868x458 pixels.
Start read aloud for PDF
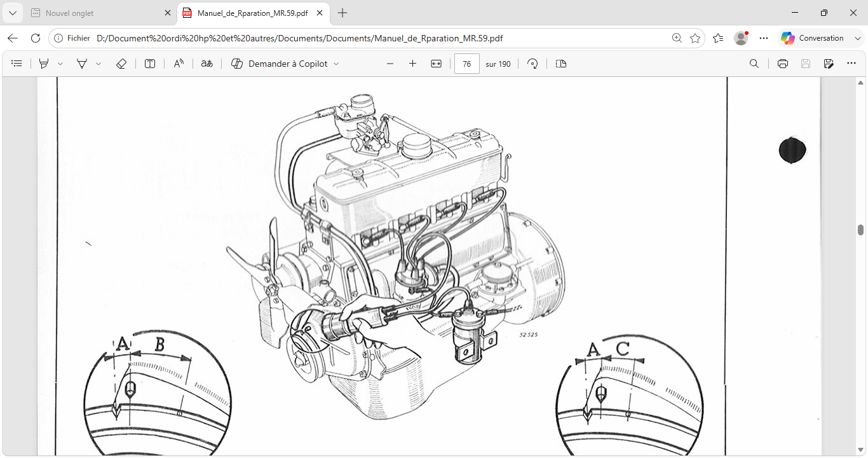pos(179,64)
